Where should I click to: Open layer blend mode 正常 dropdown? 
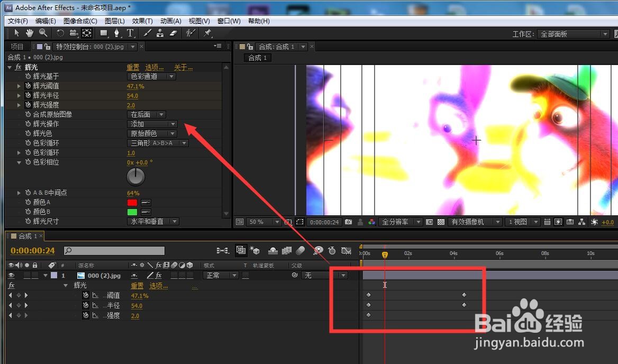point(221,275)
